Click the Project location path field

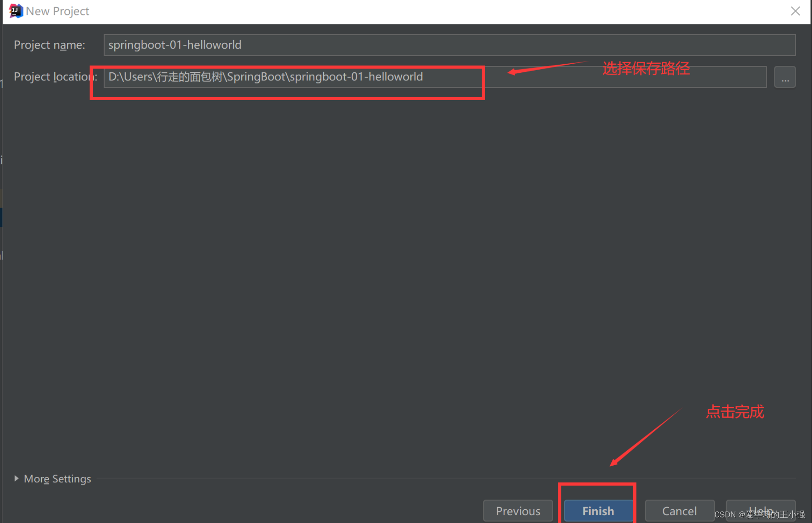point(435,77)
